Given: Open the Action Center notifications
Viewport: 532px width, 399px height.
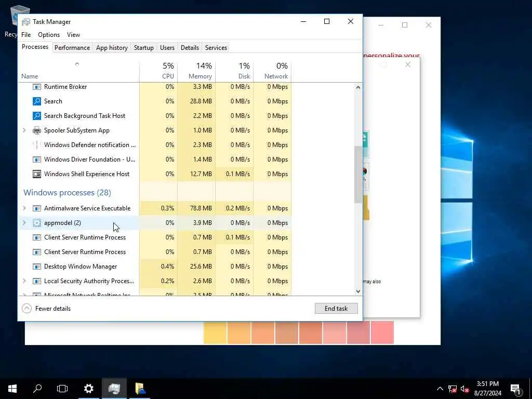Looking at the screenshot, I should pos(516,389).
